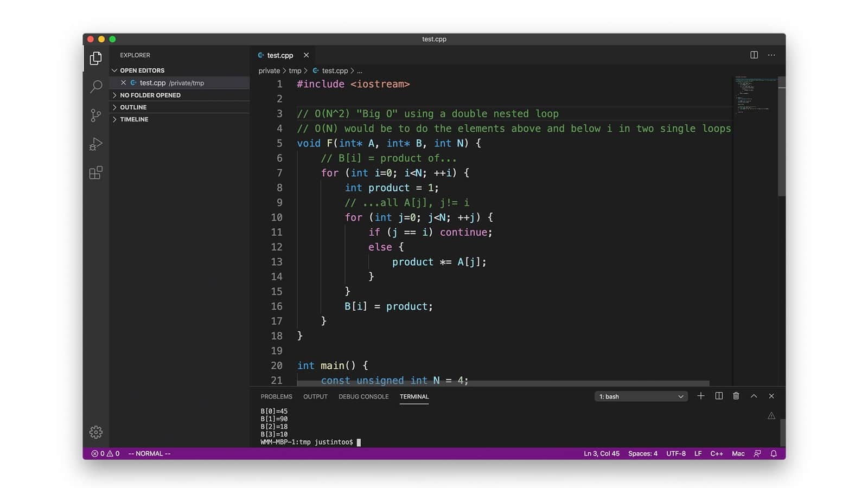868x488 pixels.
Task: Open the Manage settings gear
Action: 95,432
